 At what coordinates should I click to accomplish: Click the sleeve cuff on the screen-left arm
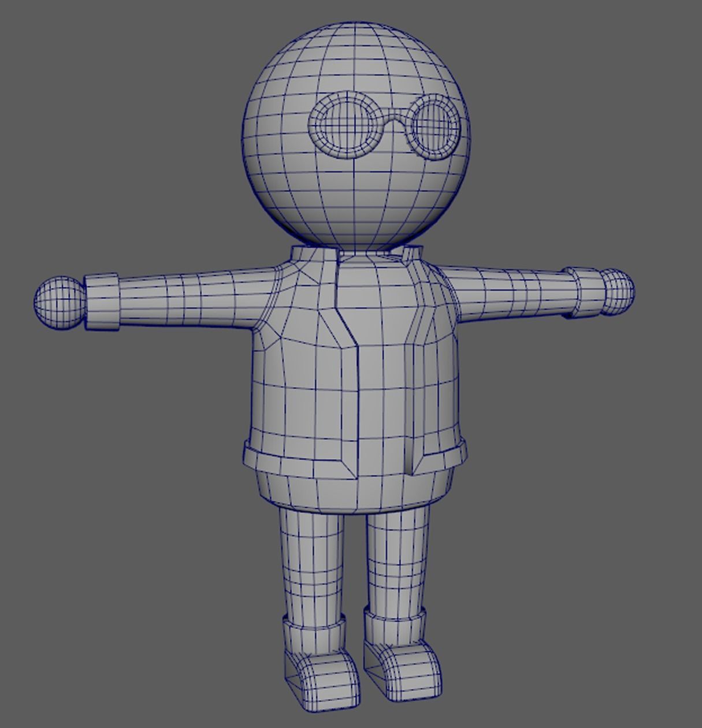(102, 303)
